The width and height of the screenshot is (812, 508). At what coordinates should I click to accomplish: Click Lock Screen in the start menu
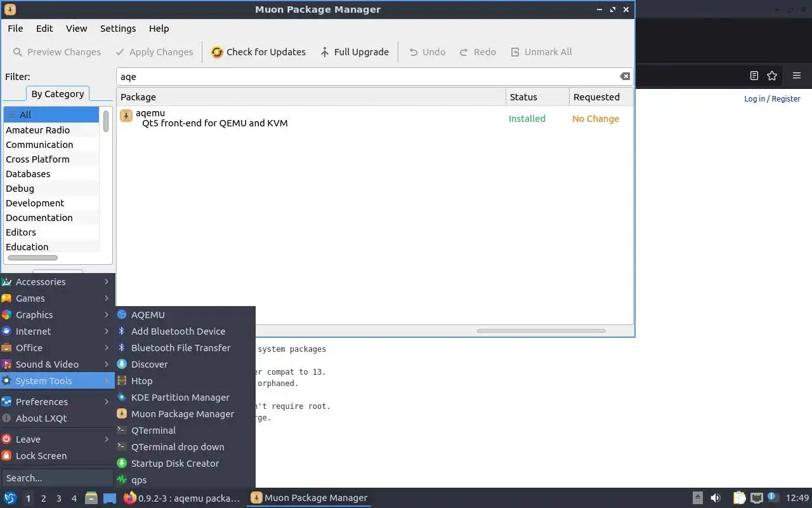pyautogui.click(x=57, y=456)
